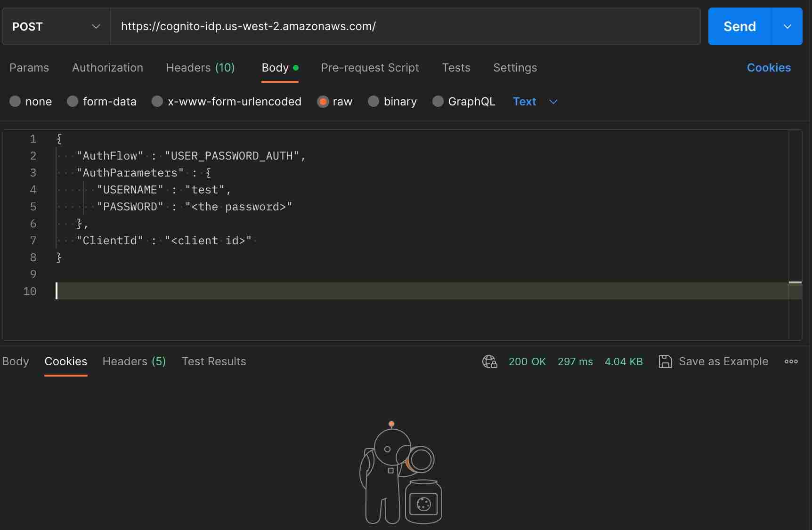Click the network globe lock icon

[489, 361]
